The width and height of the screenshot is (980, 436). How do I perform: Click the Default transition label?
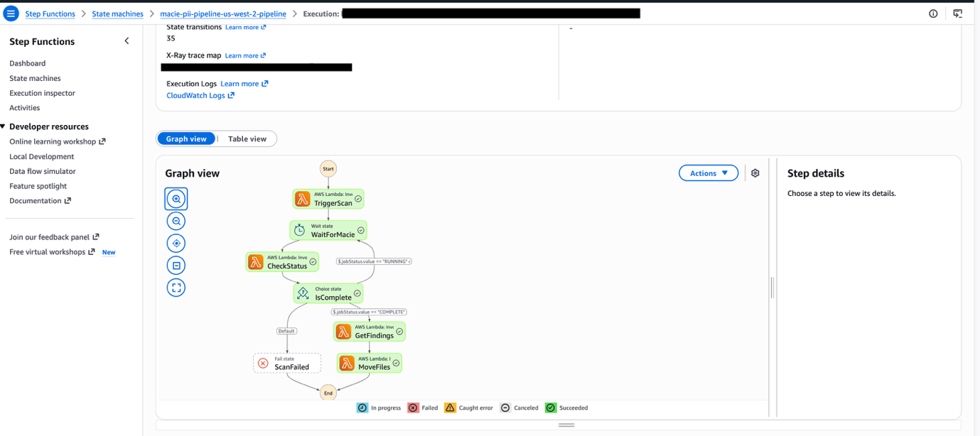286,331
